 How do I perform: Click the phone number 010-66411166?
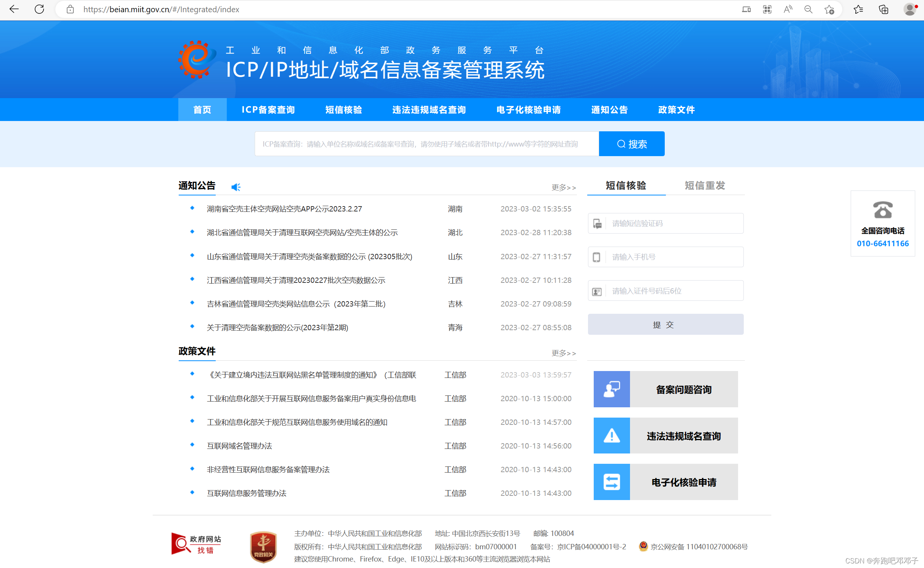pos(883,244)
